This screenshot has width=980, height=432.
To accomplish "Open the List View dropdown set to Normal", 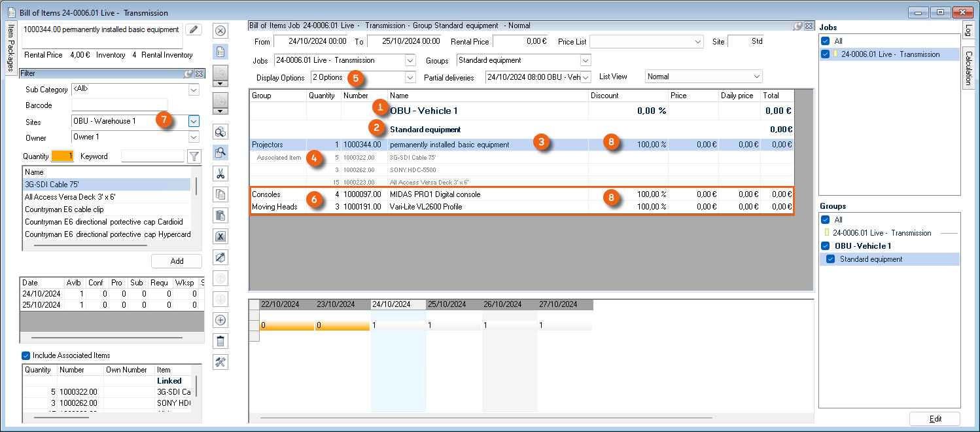I will (757, 77).
